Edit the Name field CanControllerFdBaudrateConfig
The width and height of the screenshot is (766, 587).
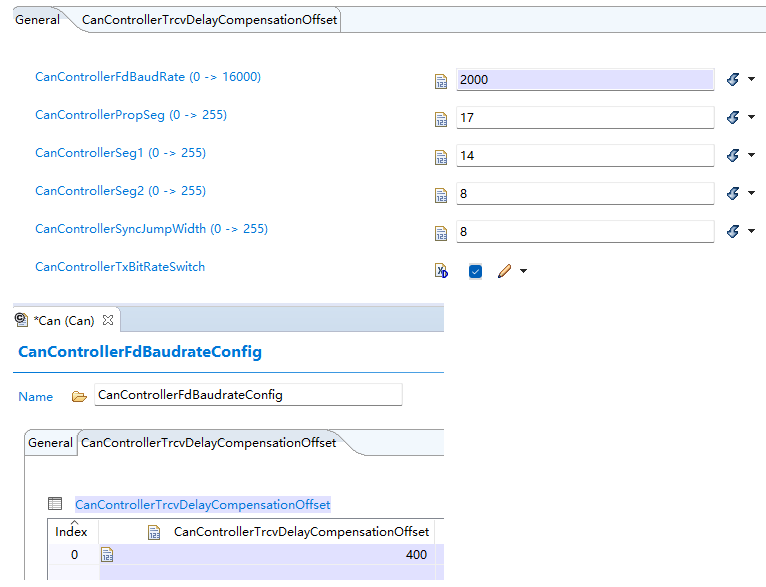248,395
